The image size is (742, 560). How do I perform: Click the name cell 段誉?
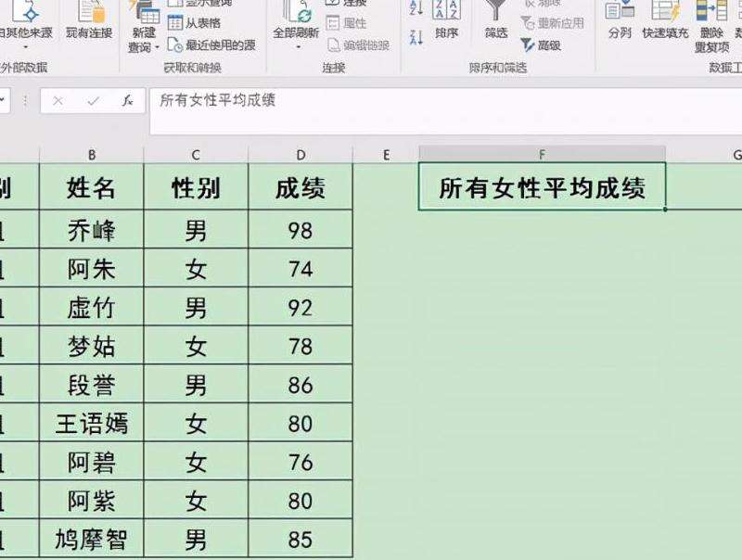[x=91, y=385]
